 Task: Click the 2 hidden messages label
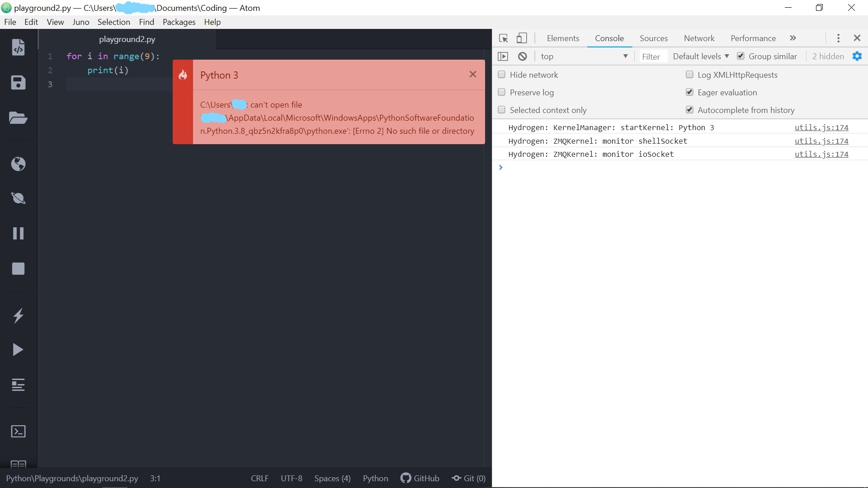point(828,56)
